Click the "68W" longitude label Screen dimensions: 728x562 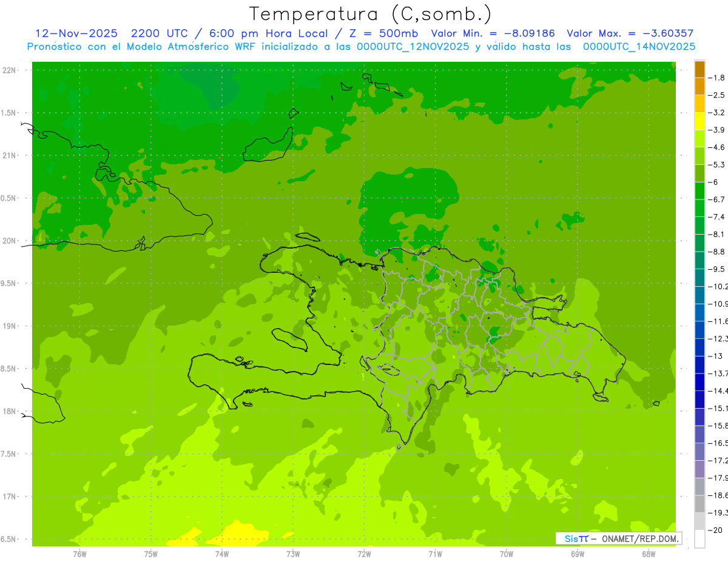click(x=649, y=554)
